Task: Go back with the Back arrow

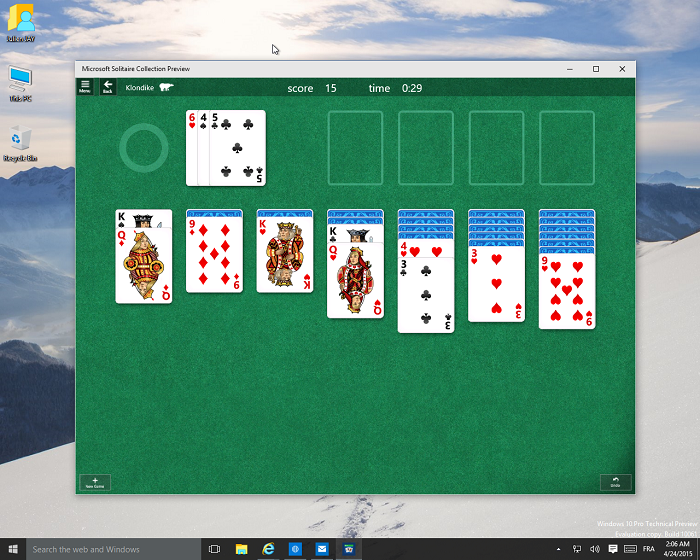Action: [x=108, y=87]
